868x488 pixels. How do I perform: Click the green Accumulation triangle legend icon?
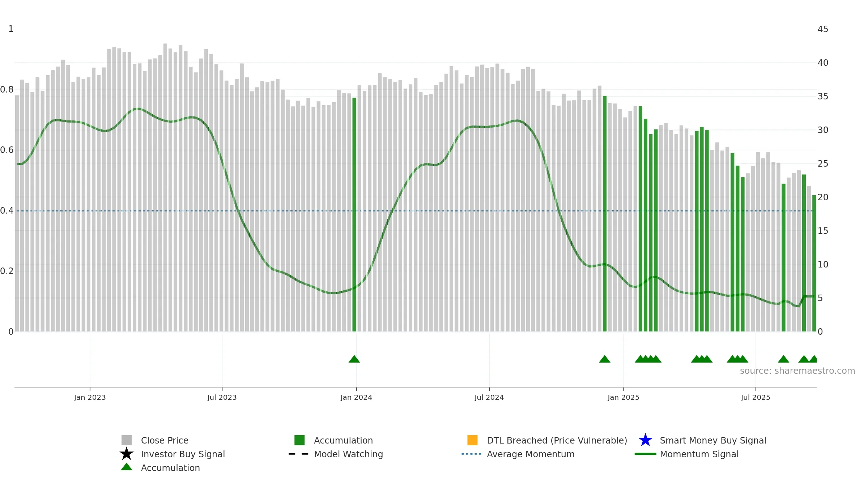(127, 467)
